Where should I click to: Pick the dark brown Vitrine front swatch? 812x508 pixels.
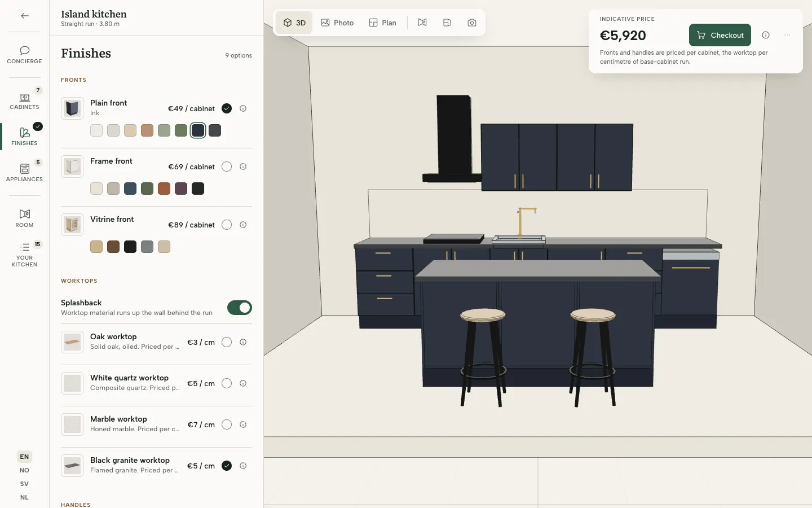113,247
